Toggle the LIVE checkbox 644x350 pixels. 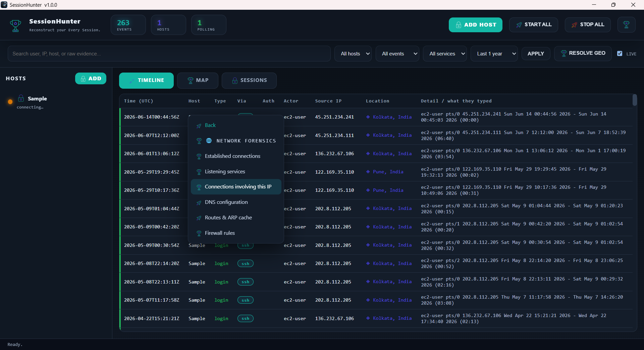click(x=620, y=53)
